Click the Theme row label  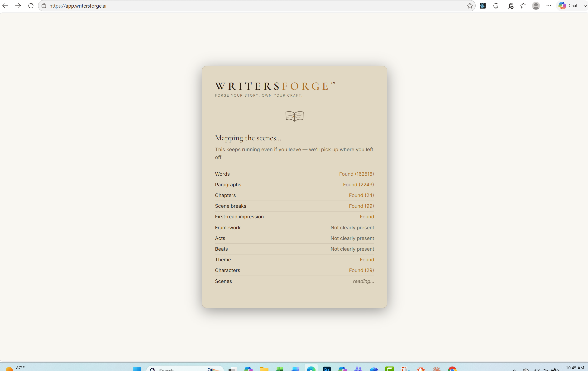[223, 260]
